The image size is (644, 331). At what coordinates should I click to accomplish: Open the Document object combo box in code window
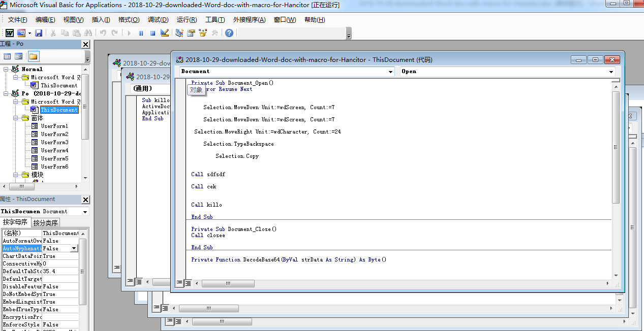pyautogui.click(x=287, y=72)
